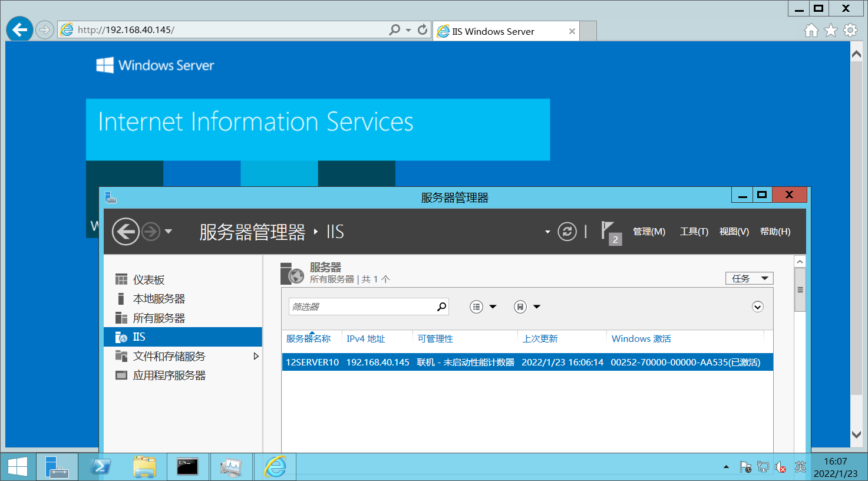Select 文件和存储服务 in the sidebar
868x481 pixels.
183,356
